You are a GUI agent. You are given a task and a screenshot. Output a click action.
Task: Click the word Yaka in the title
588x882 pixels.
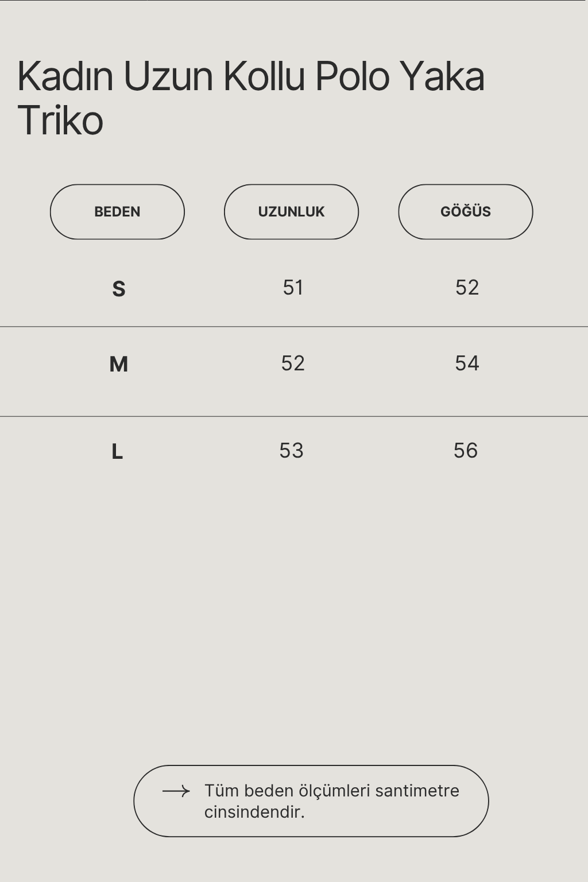pos(442,76)
